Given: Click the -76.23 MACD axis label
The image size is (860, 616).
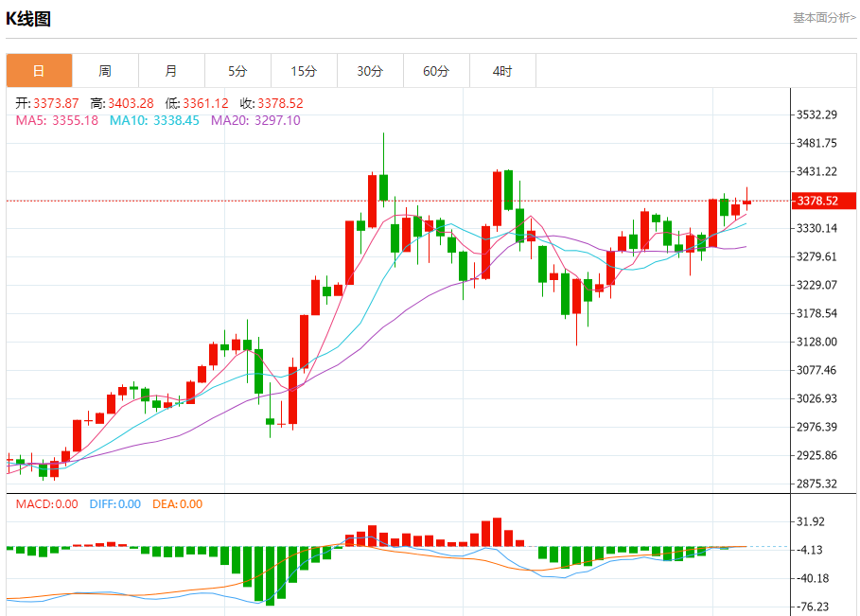Looking at the screenshot, I should (x=813, y=607).
